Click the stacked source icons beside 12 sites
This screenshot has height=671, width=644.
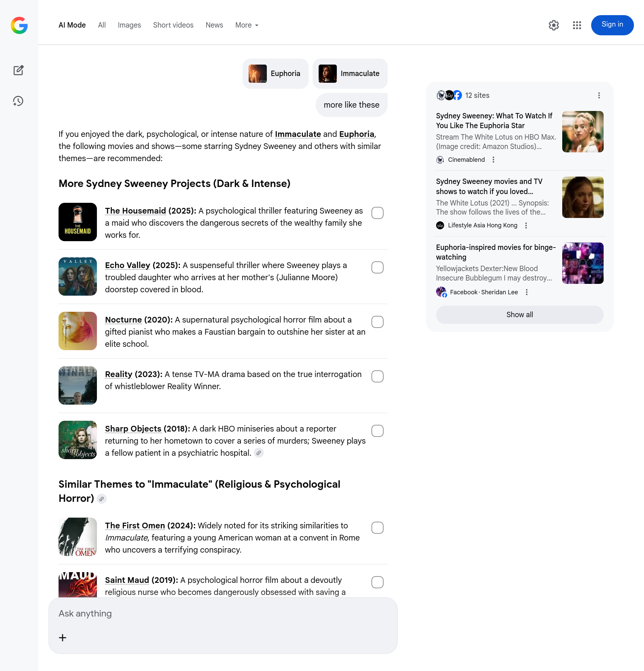pyautogui.click(x=449, y=95)
